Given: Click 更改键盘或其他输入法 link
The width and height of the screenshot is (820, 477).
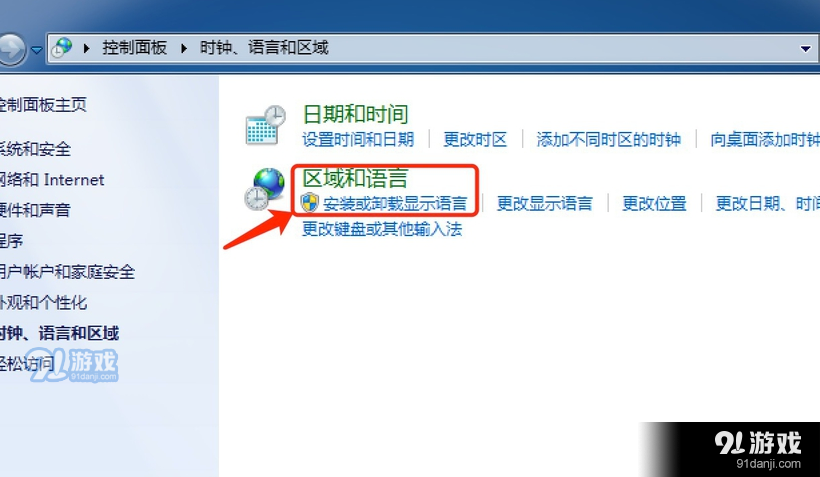Looking at the screenshot, I should (x=382, y=229).
